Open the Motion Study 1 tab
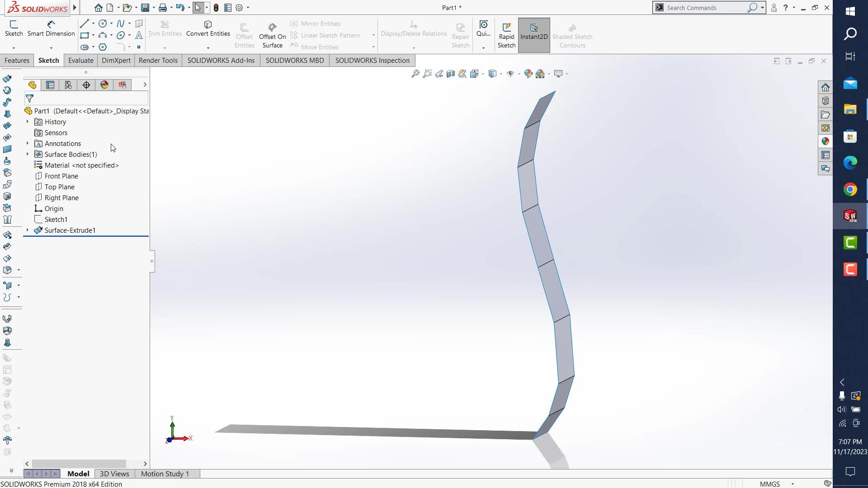The width and height of the screenshot is (868, 488). (x=165, y=474)
